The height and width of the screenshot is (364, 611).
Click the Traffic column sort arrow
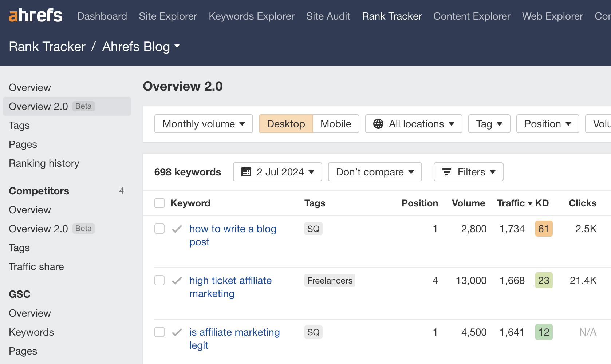point(530,203)
